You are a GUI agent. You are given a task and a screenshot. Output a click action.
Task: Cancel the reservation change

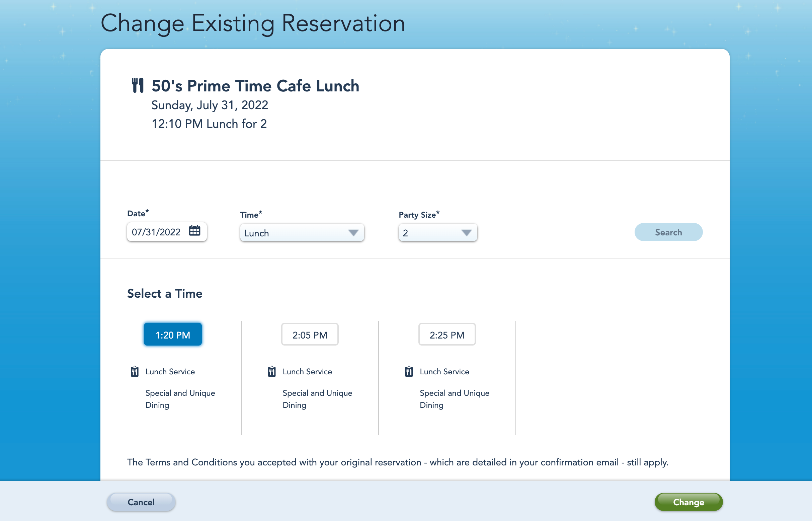point(141,502)
